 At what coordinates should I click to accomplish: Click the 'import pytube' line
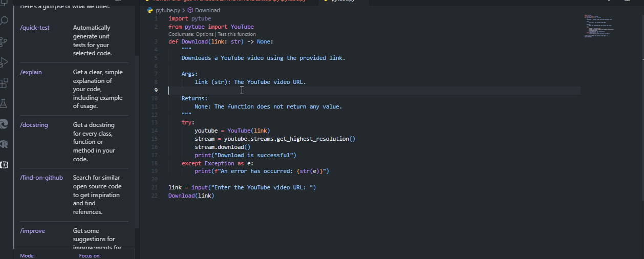(189, 18)
